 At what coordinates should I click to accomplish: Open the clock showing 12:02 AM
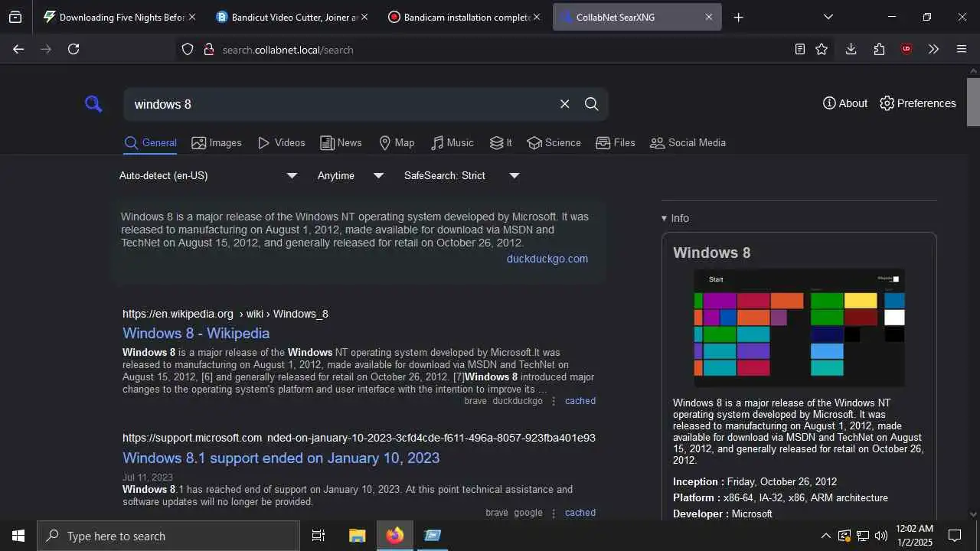(x=914, y=536)
